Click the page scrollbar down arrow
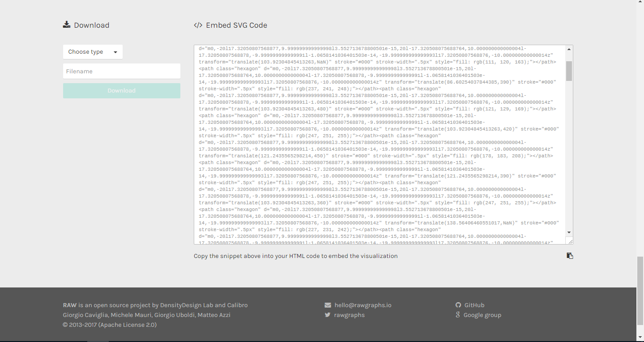The height and width of the screenshot is (342, 644). click(x=640, y=337)
